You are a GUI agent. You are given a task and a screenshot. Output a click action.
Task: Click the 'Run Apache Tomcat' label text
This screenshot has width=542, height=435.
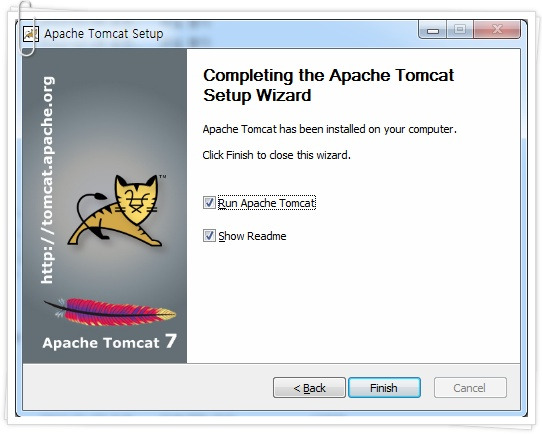[267, 203]
